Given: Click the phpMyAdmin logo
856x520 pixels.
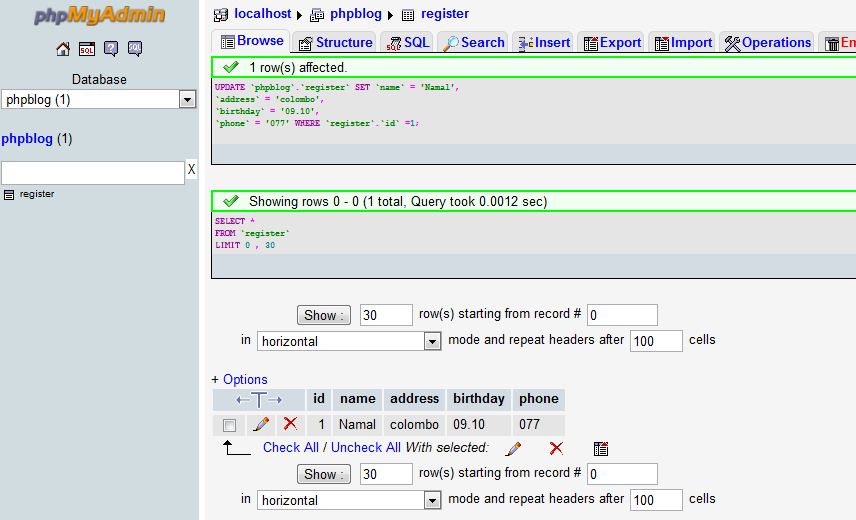Looking at the screenshot, I should [x=99, y=15].
